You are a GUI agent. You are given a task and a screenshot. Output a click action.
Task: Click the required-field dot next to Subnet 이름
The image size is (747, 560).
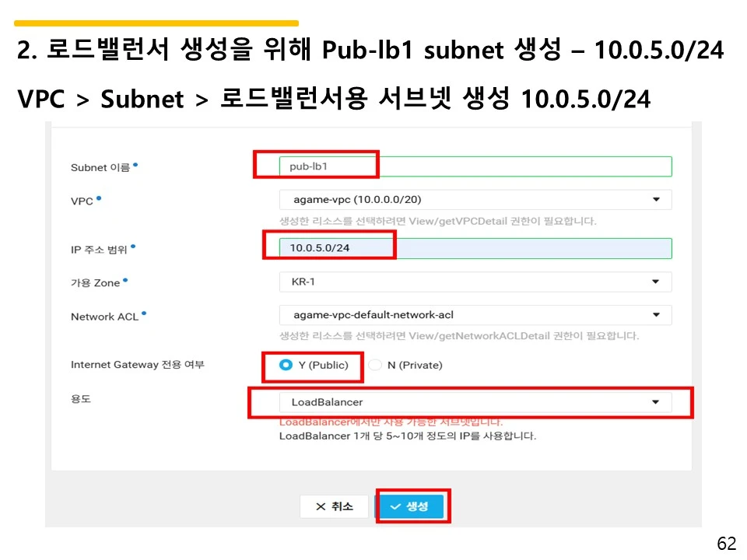(138, 163)
